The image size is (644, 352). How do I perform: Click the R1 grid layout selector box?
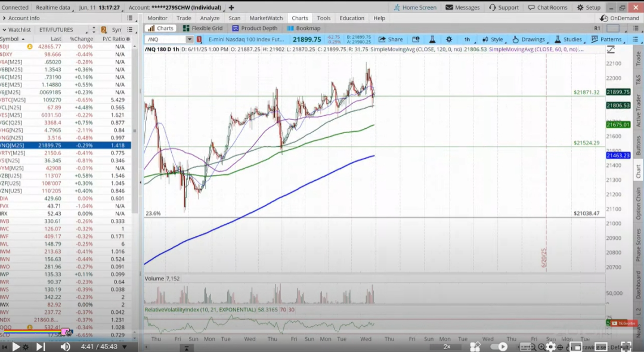coord(613,29)
